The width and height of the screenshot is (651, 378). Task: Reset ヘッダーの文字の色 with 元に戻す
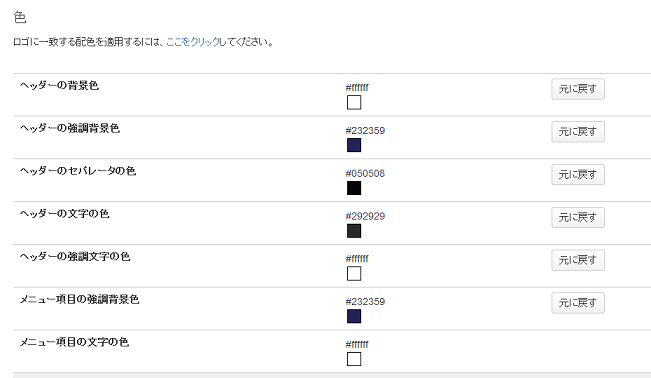point(578,217)
